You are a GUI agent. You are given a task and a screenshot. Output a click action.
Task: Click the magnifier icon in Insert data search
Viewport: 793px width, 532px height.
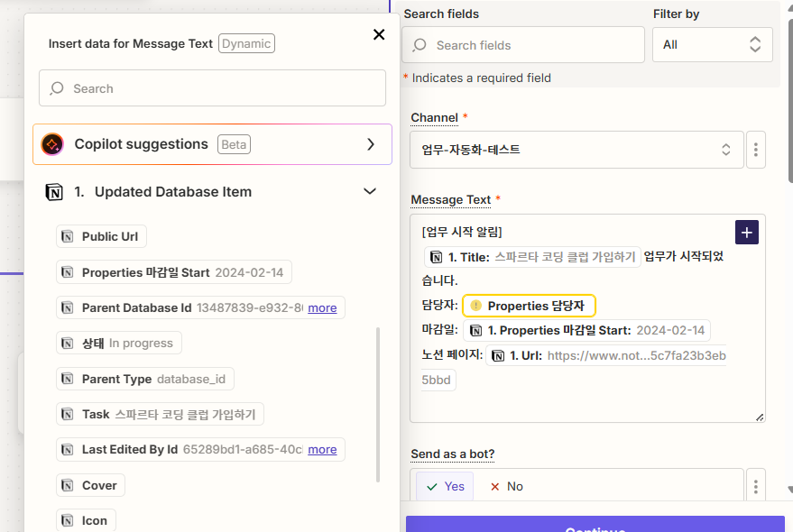57,88
